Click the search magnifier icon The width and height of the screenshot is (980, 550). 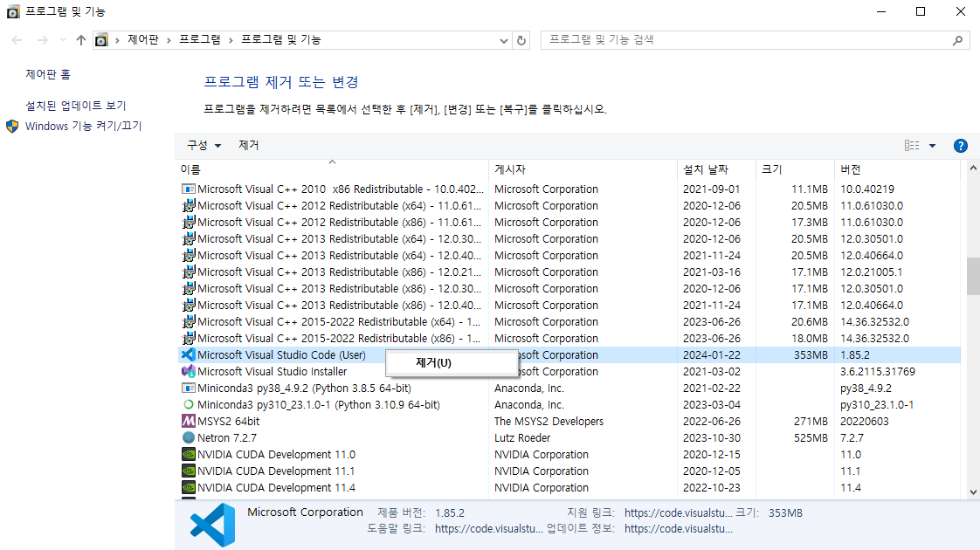957,41
